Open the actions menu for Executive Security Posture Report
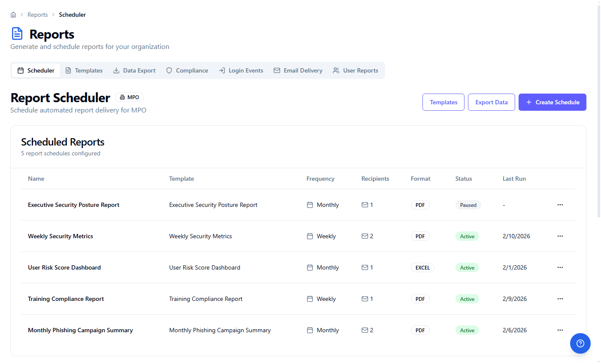 pos(560,205)
